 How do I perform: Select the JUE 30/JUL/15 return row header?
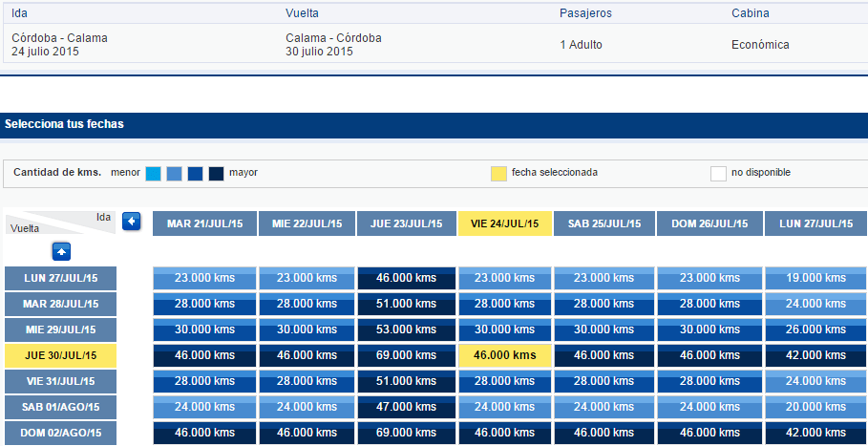[x=61, y=356]
